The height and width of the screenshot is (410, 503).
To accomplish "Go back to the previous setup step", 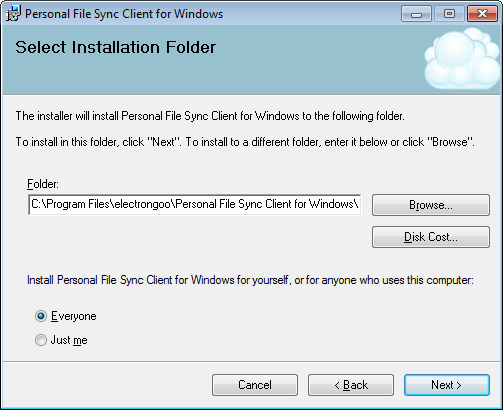I will pyautogui.click(x=351, y=385).
